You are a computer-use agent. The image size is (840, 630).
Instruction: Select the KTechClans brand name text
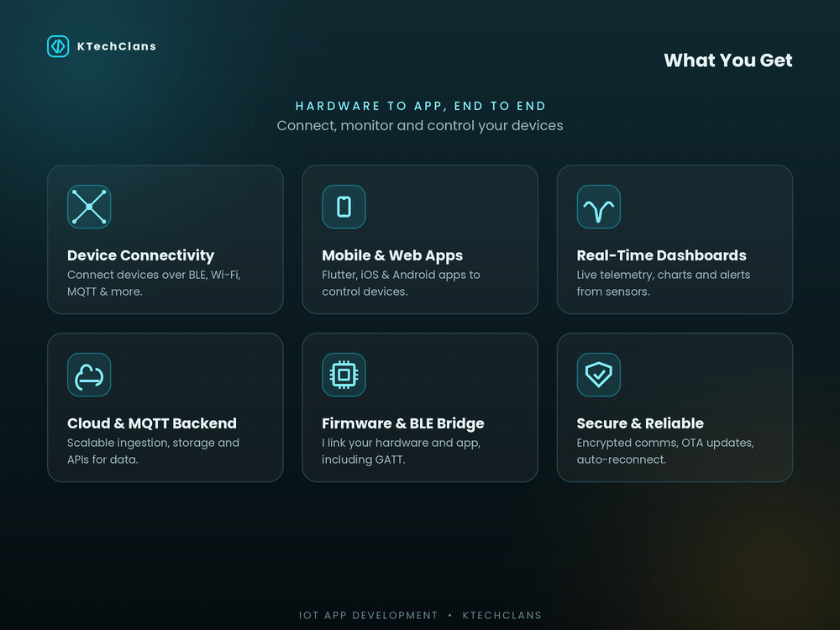[x=117, y=46]
